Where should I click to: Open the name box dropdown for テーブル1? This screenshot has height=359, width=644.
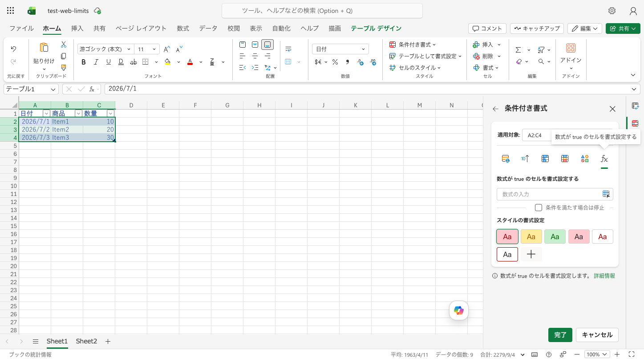coord(54,89)
